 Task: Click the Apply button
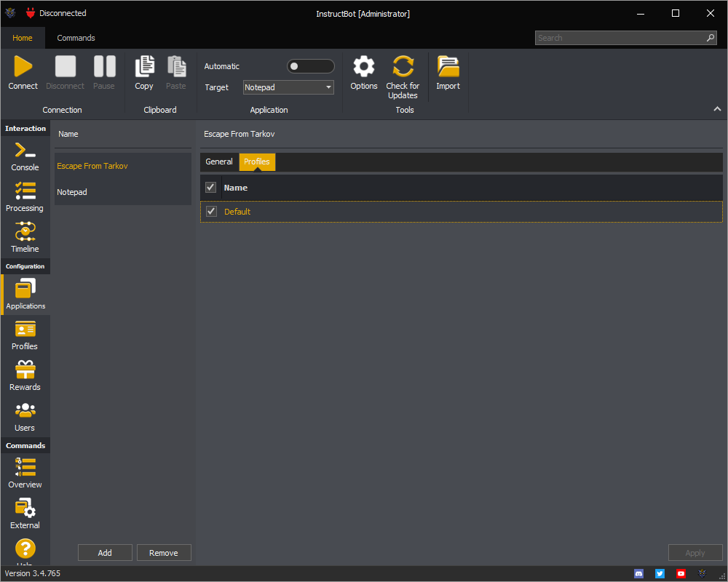coord(695,553)
